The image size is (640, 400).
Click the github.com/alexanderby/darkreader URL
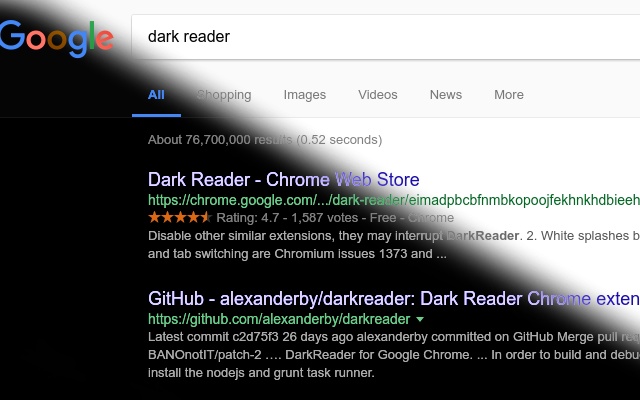[x=279, y=319]
